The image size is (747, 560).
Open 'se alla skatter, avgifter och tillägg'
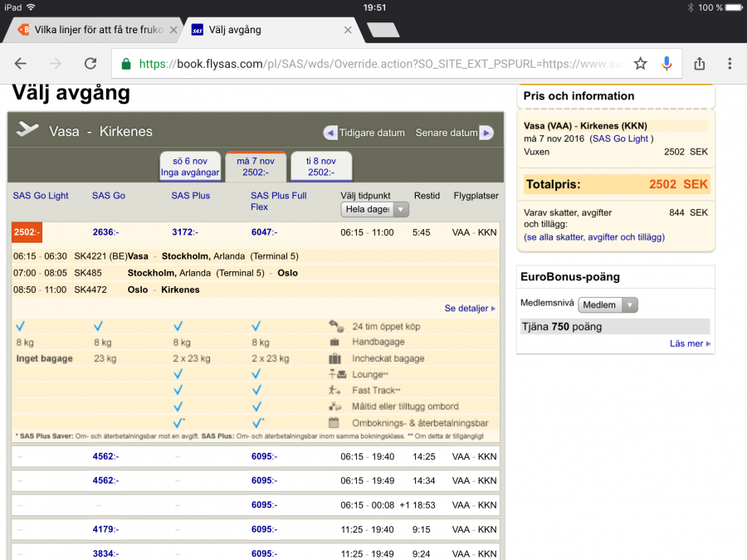pos(594,237)
